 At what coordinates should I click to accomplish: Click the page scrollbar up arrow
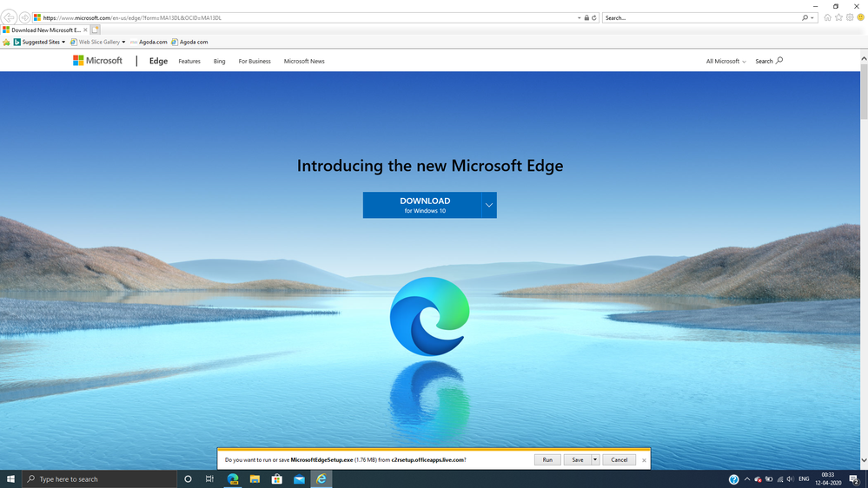(864, 58)
